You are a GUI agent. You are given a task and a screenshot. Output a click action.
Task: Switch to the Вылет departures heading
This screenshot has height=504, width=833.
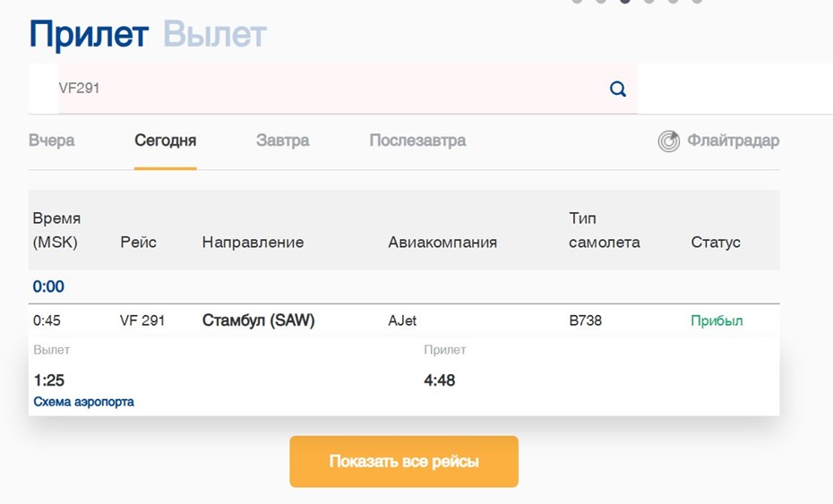coord(215,35)
